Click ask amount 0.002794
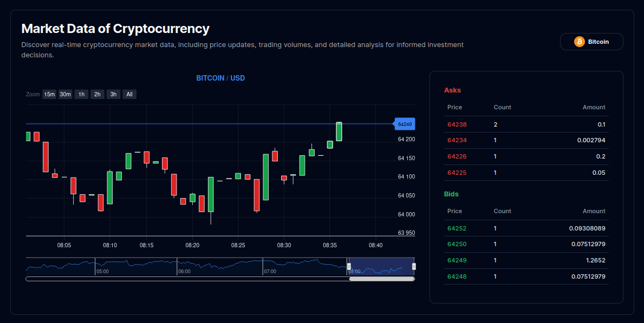This screenshot has width=644, height=323. (591, 140)
